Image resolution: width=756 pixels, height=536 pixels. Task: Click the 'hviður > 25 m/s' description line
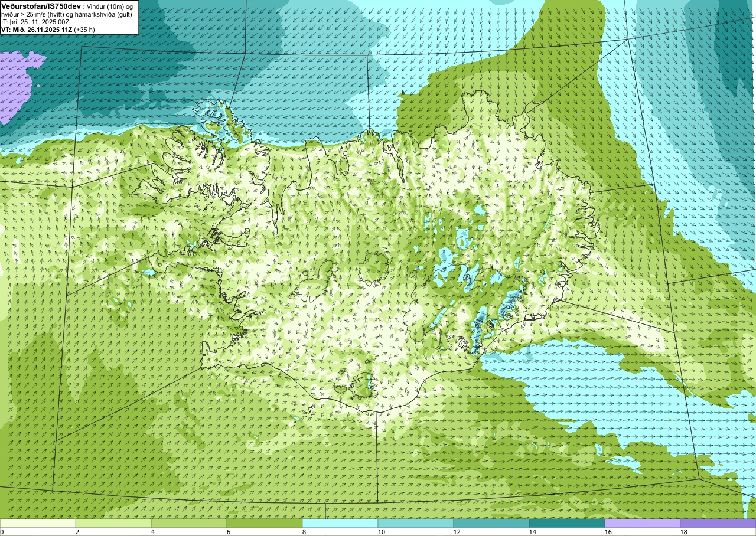(67, 14)
